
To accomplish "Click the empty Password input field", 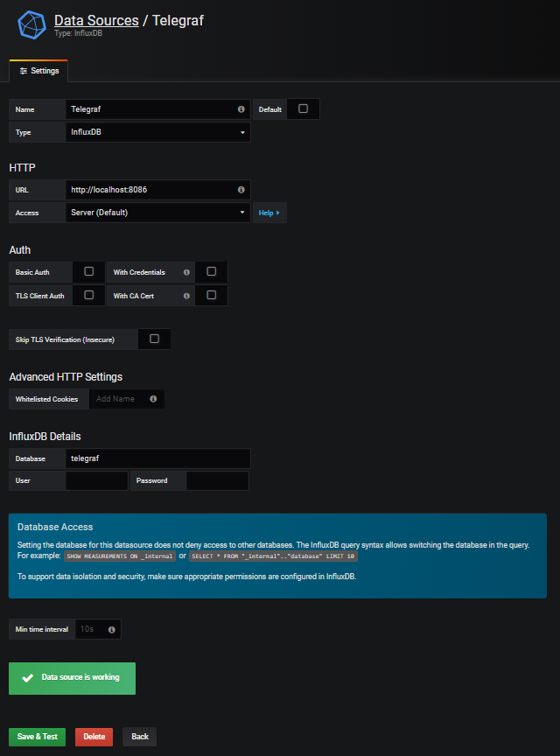I will click(218, 480).
